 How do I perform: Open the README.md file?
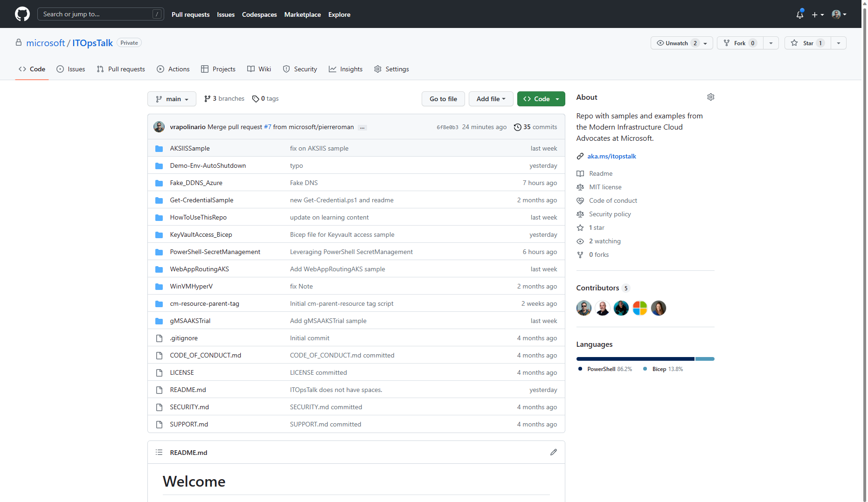coord(188,390)
